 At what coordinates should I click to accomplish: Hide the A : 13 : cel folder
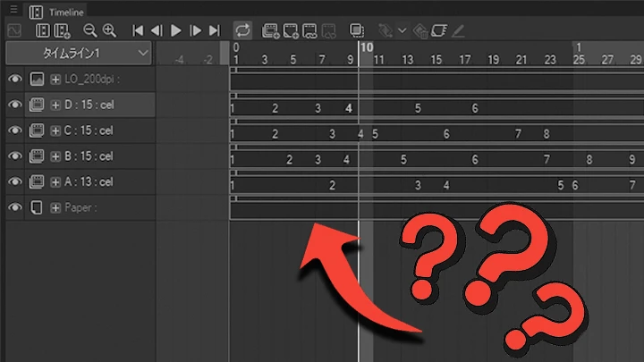pos(15,181)
